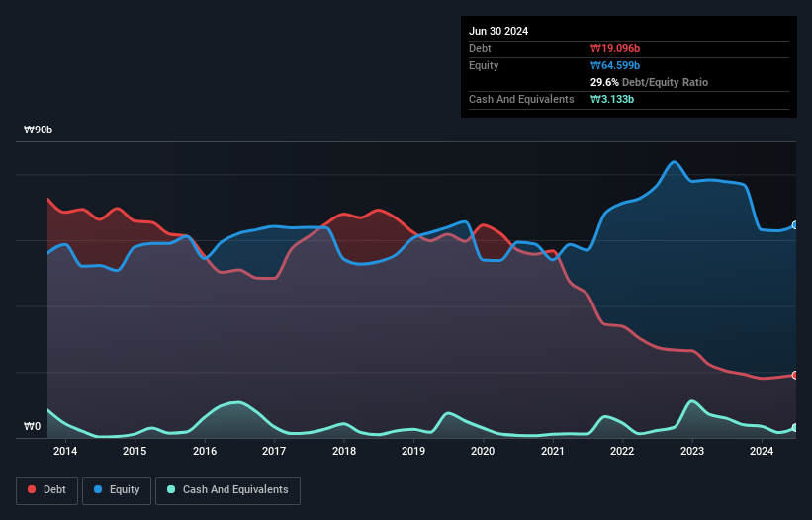
Task: Click the Jun 30 2024 tooltip date
Action: tap(498, 31)
